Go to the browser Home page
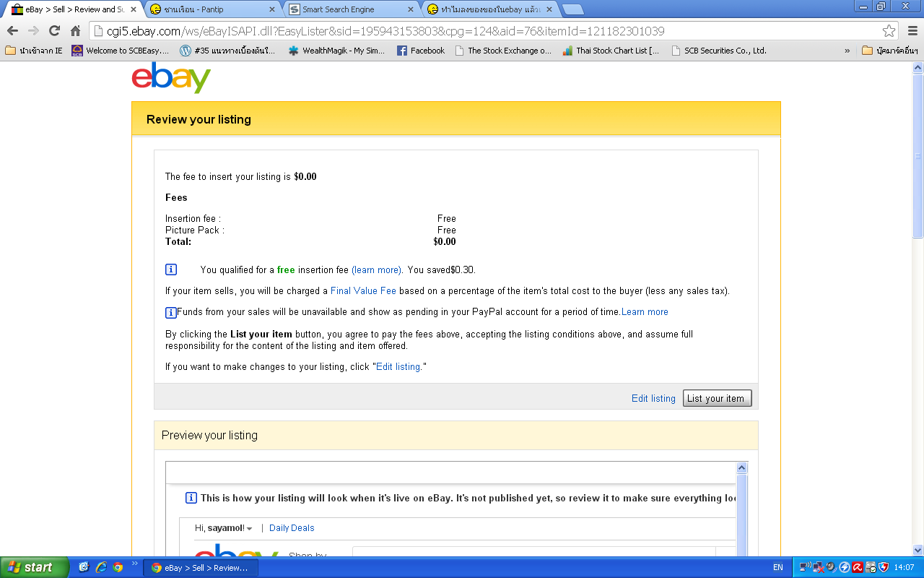 point(75,31)
